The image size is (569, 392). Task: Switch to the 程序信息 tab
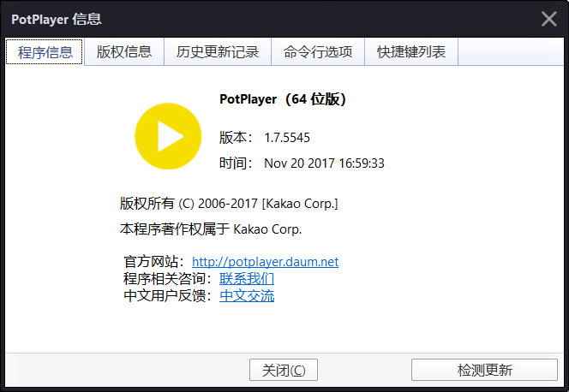pos(45,52)
